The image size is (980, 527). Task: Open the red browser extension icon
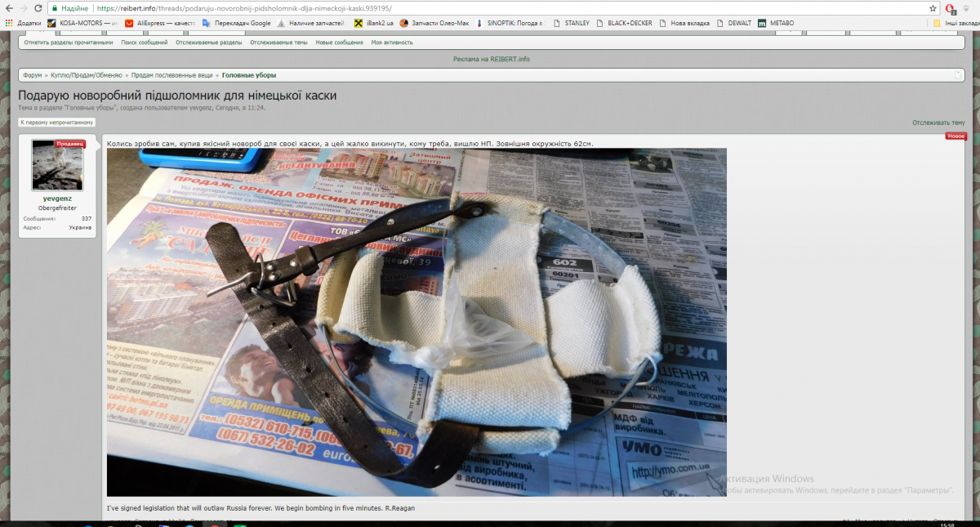[x=950, y=8]
